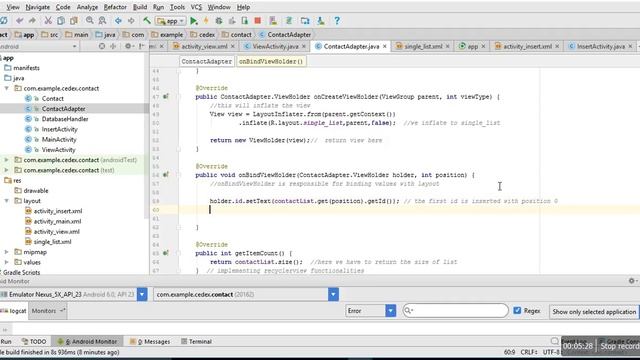Open the app run configuration dropdown

(171, 21)
